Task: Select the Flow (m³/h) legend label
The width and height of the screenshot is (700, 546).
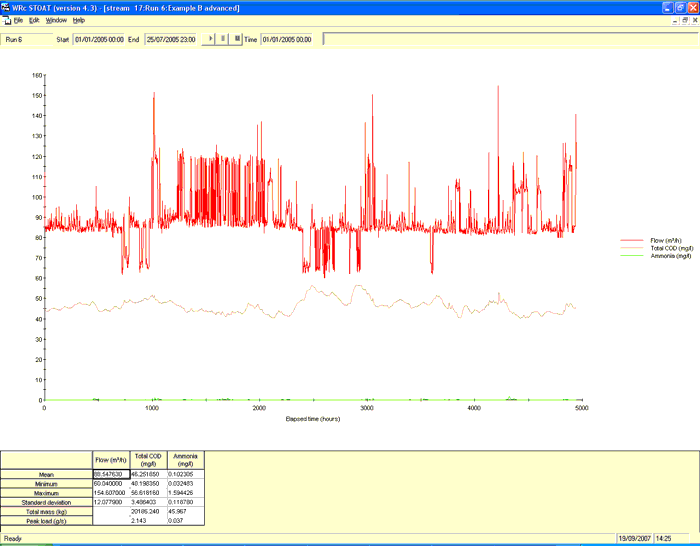Action: tap(666, 241)
